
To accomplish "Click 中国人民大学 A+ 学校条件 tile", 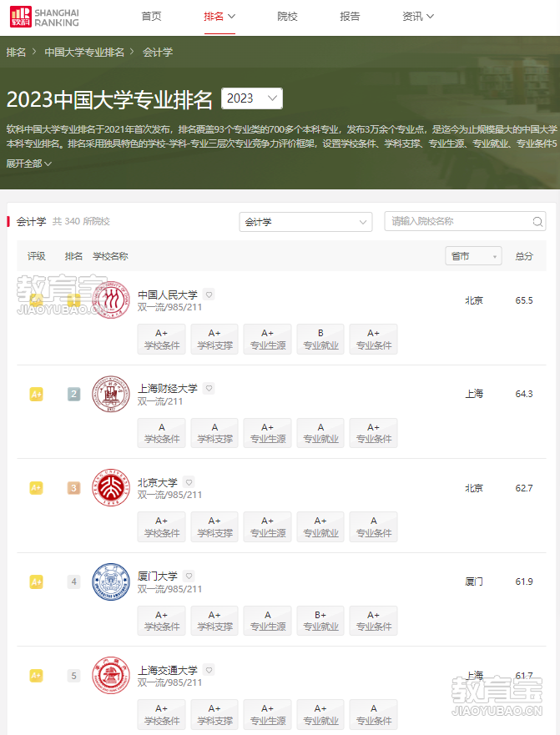I will click(x=162, y=339).
